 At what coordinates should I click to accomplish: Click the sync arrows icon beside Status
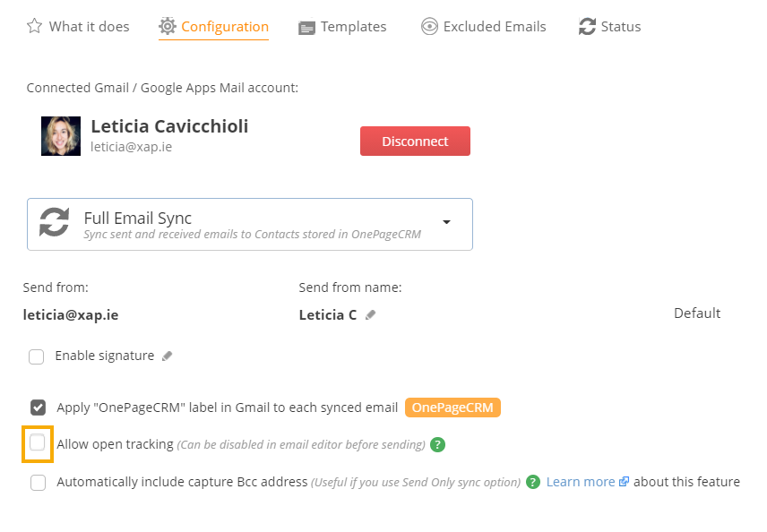click(587, 26)
